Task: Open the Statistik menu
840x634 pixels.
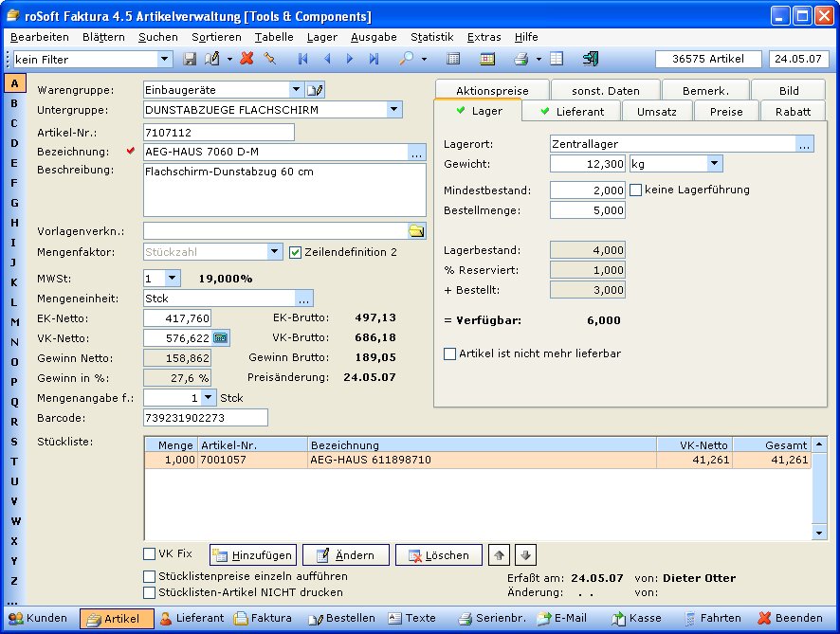Action: click(x=431, y=37)
